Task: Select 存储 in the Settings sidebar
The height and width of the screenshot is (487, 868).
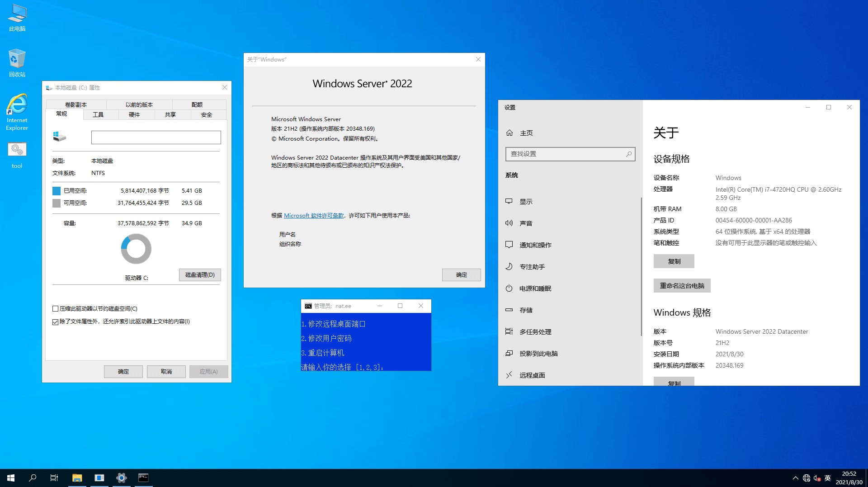Action: [526, 310]
